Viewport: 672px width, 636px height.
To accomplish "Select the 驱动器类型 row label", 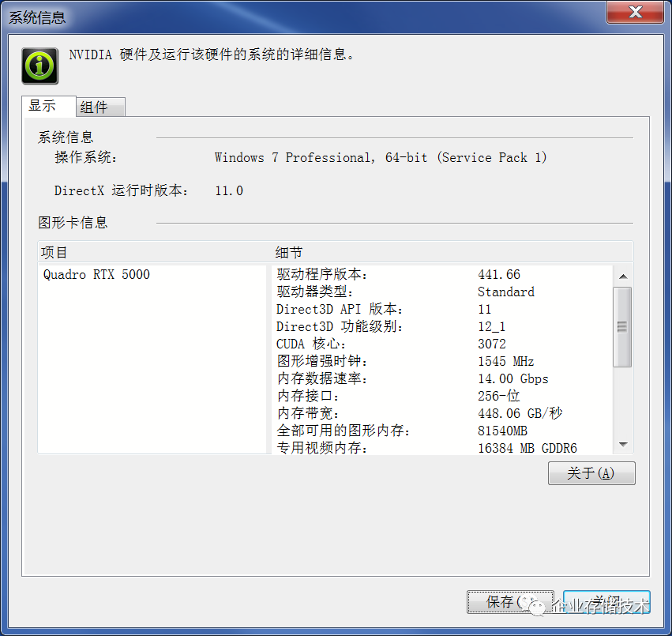I will tap(315, 292).
